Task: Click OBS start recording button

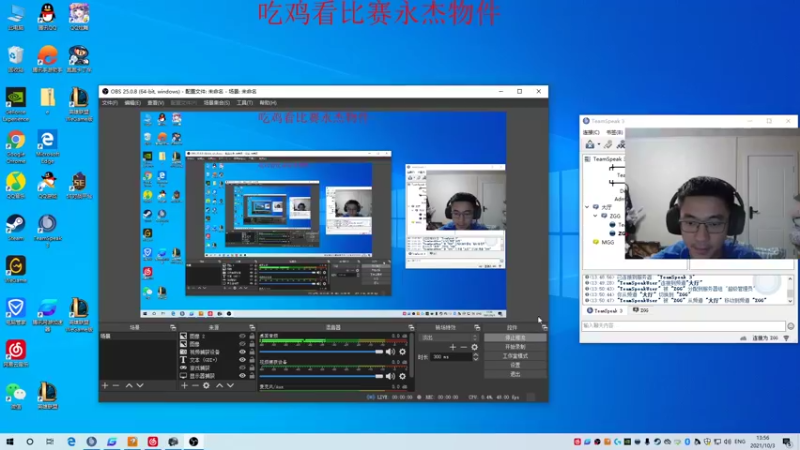Action: [x=515, y=347]
